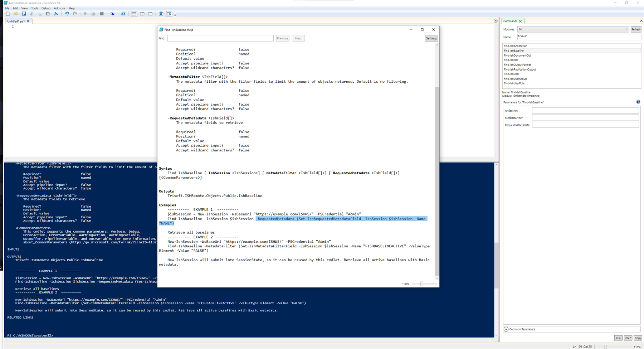644x349 pixels.
Task: Toggle Show Script Pane Top layout
Action: tap(134, 14)
